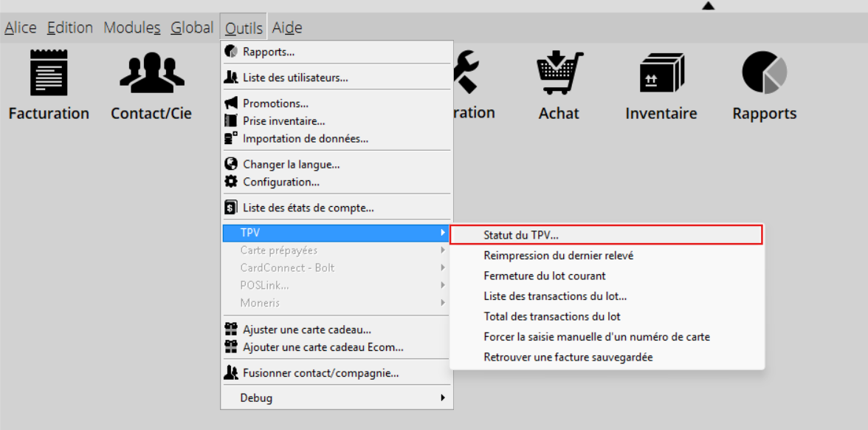
Task: Select Rapports... in the Outils menu
Action: [x=269, y=52]
